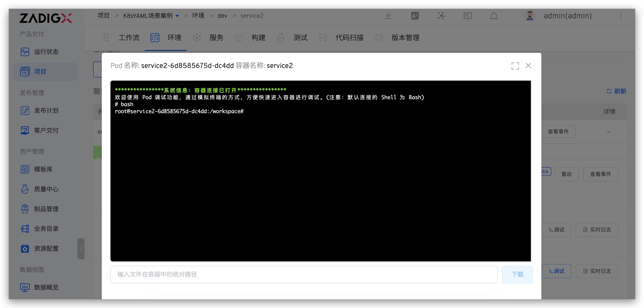Click the 数据概览 monitor icon
The width and height of the screenshot is (644, 308).
[25, 287]
